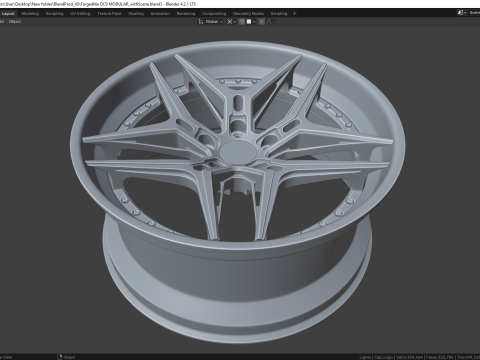The width and height of the screenshot is (480, 360).
Task: Switch to UV Editing workspace
Action: click(80, 14)
